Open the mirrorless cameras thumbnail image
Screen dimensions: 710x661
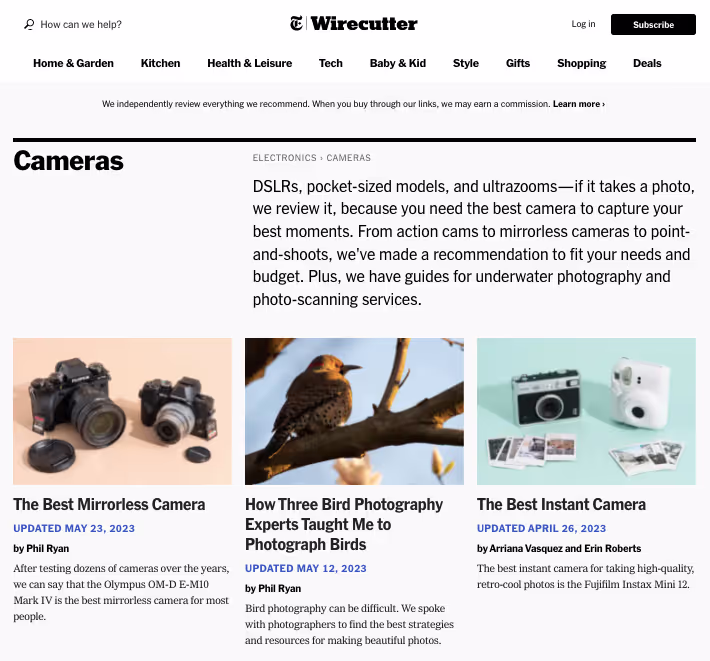click(x=122, y=412)
